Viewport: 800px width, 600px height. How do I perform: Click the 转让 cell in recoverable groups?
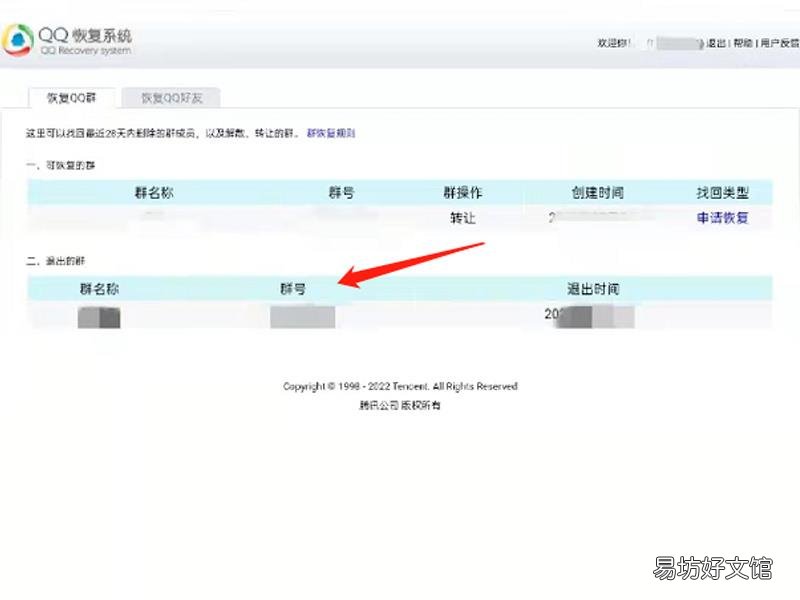pos(462,218)
